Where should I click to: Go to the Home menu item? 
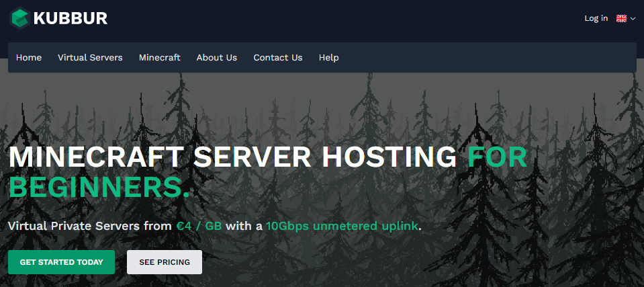(x=29, y=58)
